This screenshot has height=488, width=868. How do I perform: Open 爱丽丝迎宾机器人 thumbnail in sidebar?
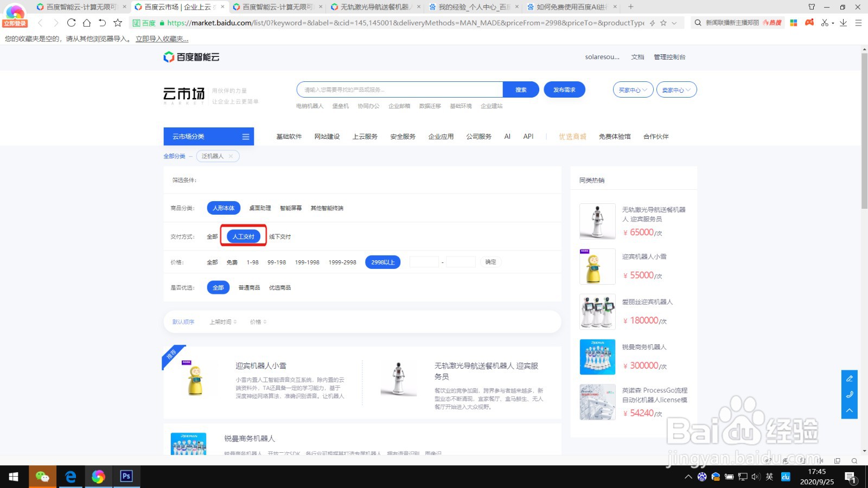pos(597,312)
